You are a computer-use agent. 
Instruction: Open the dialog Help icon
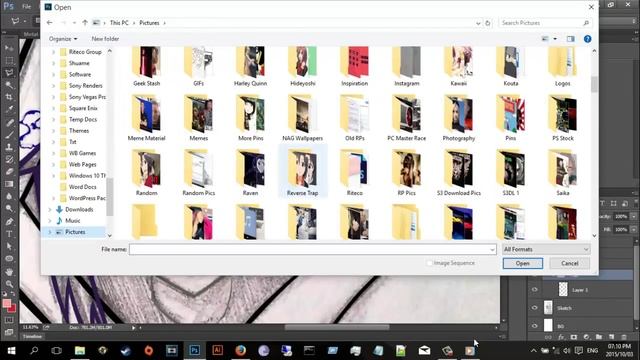[587, 39]
